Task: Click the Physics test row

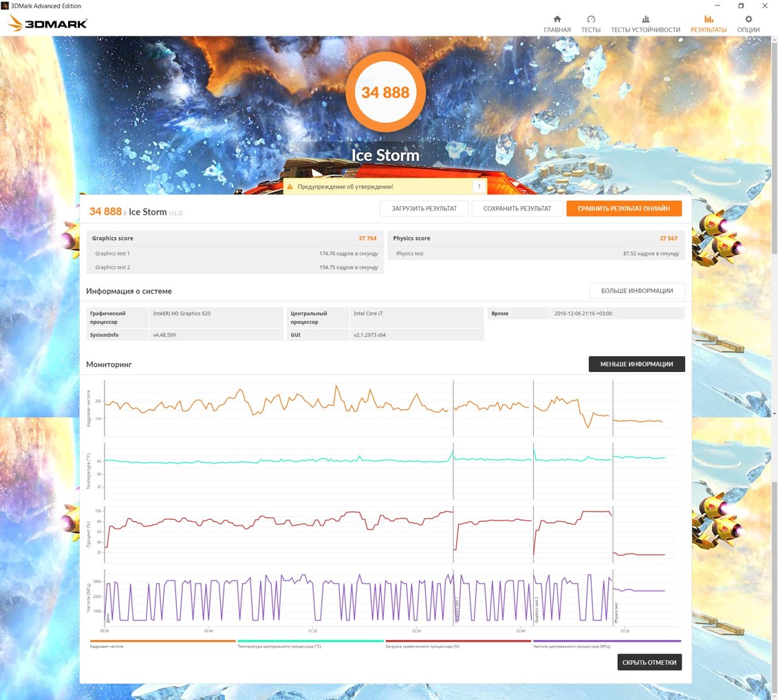Action: point(537,254)
